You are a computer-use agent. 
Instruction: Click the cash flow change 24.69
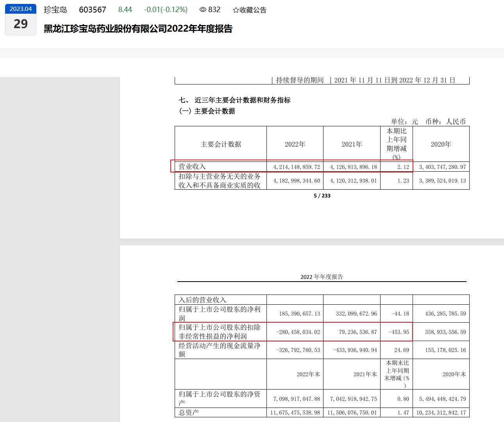tap(402, 350)
